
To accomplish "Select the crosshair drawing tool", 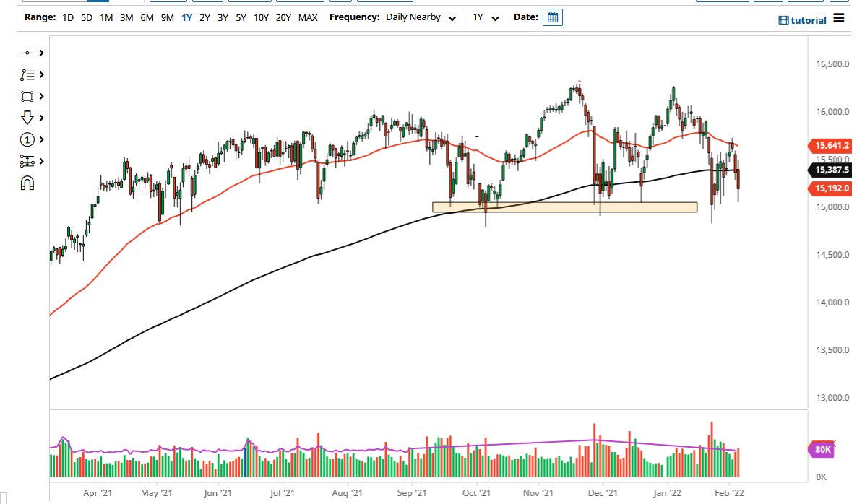I will (x=29, y=52).
